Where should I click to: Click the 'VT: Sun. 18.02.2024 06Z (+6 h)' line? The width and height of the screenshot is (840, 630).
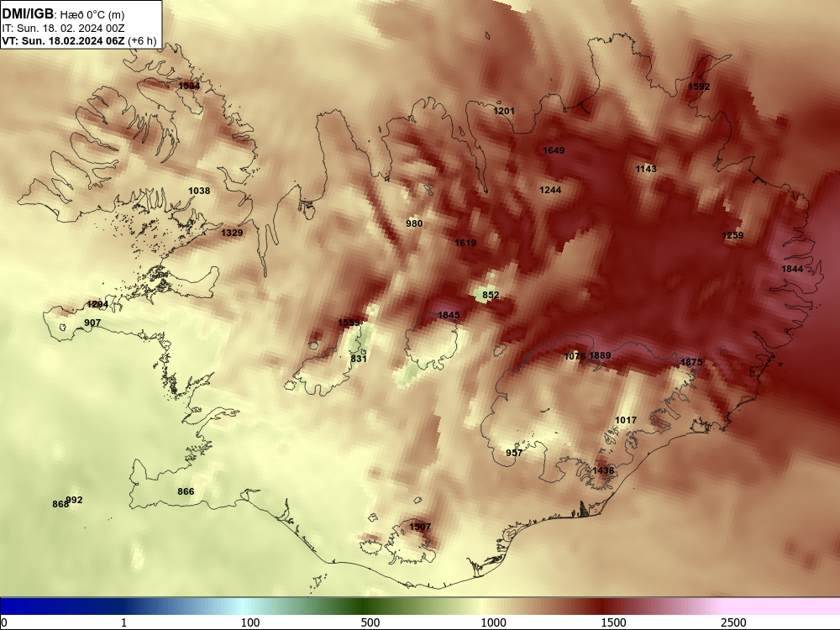[x=79, y=41]
